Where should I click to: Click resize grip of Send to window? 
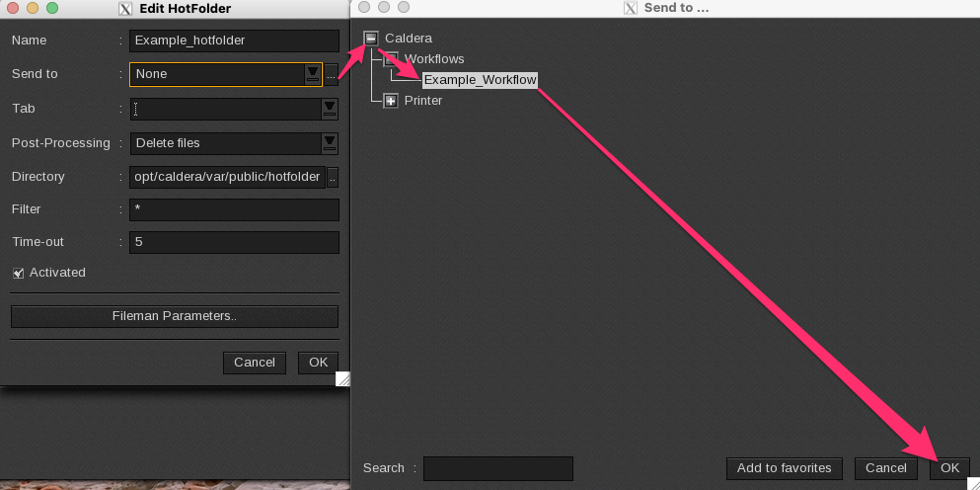pos(972,483)
